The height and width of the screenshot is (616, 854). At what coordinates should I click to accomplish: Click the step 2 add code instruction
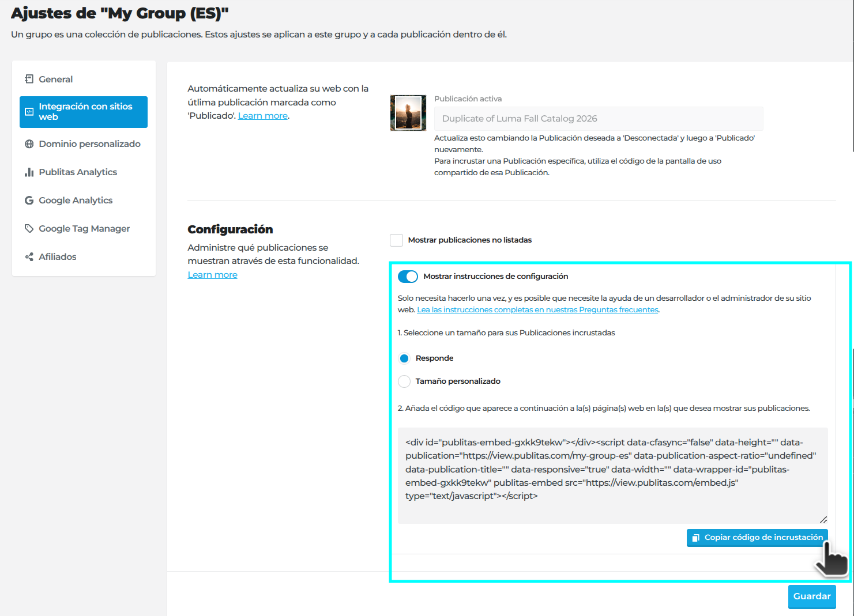pos(604,409)
